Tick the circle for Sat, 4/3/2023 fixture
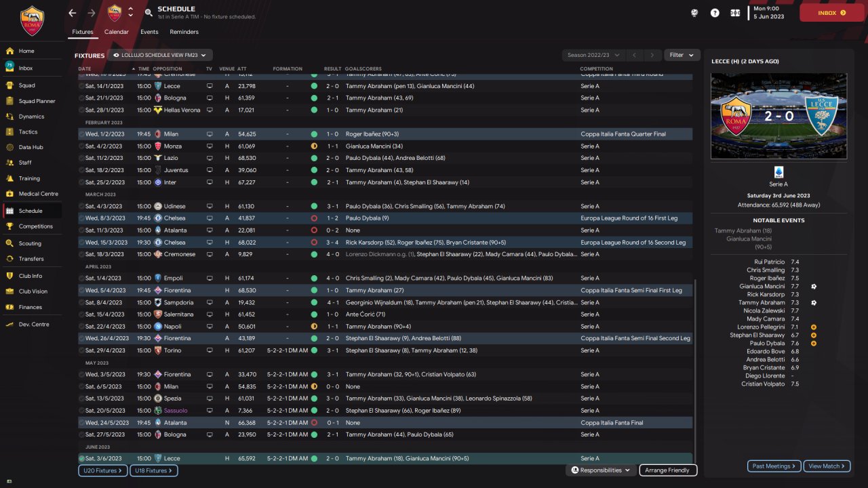This screenshot has width=868, height=488. coord(81,206)
